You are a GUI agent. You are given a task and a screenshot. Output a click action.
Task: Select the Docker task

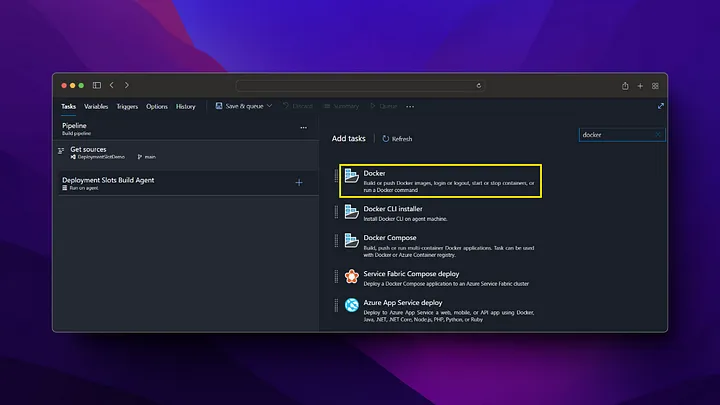tap(440, 181)
